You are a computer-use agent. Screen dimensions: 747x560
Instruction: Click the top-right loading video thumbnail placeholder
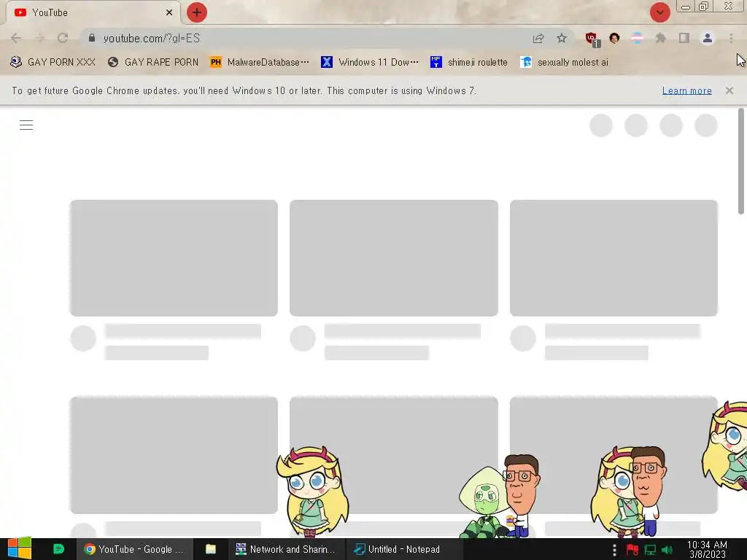click(614, 258)
